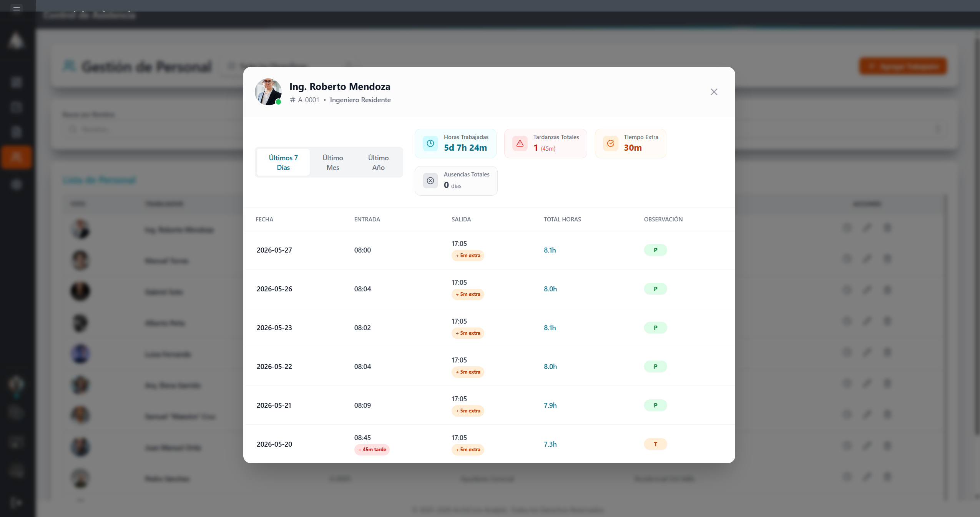Click the TOTAL HORAS column header
This screenshot has width=980, height=517.
562,219
